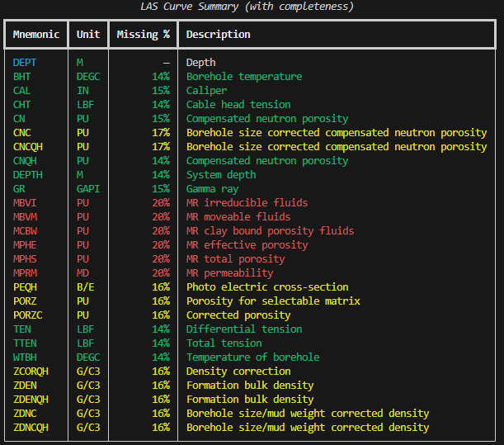
Task: Click the B/E unit cell
Action: pyautogui.click(x=86, y=287)
